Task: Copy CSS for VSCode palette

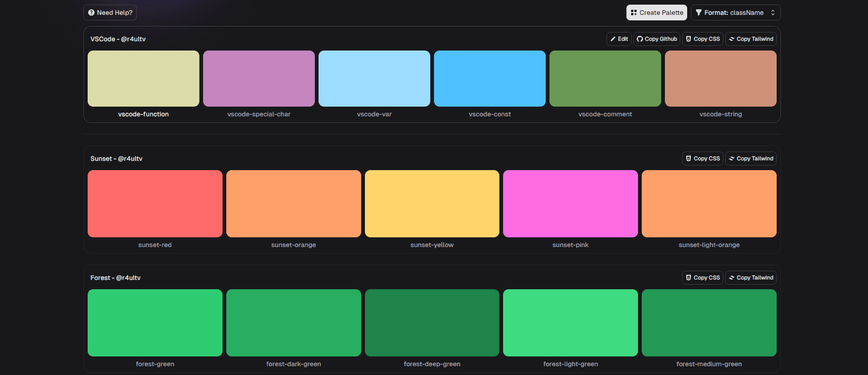Action: [703, 39]
